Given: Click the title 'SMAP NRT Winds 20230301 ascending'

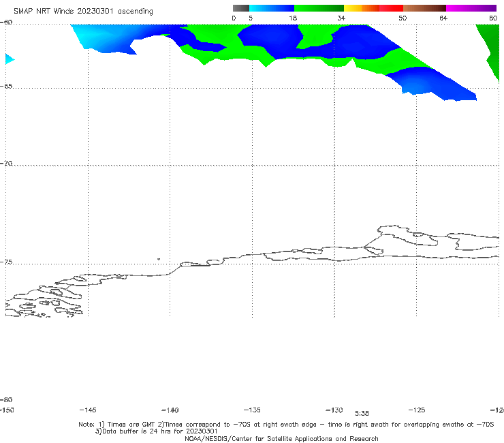Looking at the screenshot, I should pos(83,12).
